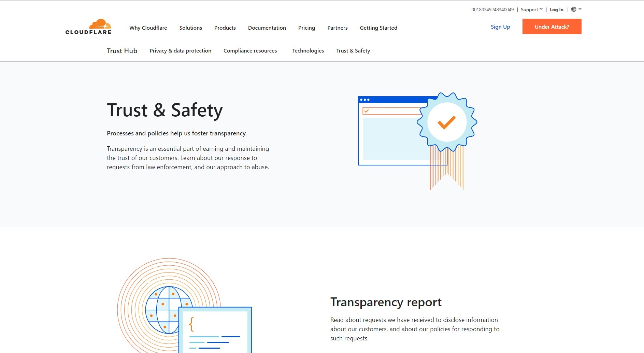Screen dimensions: 644x353
Task: Click the phone number 00180349248340049
Action: [x=492, y=10]
